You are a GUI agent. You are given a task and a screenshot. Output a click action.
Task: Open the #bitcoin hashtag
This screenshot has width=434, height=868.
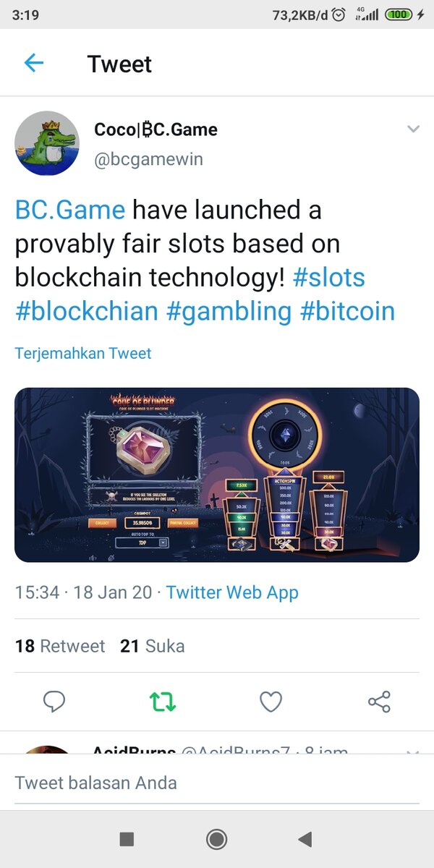[347, 312]
